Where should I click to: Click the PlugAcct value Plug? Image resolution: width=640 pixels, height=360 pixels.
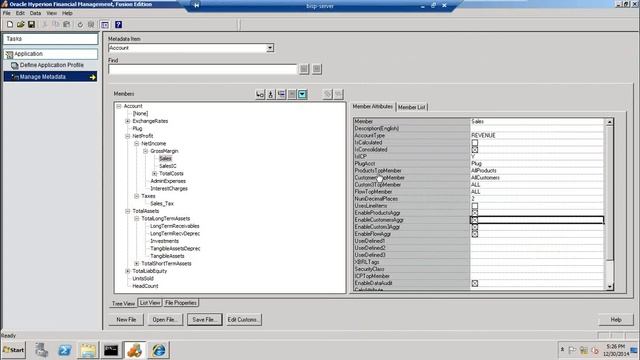(x=476, y=164)
